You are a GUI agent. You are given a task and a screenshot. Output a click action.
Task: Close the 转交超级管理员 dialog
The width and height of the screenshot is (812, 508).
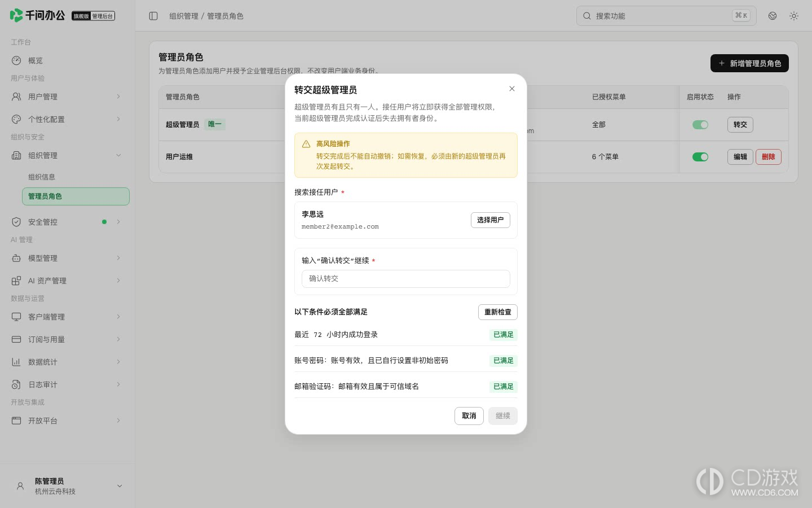[512, 89]
